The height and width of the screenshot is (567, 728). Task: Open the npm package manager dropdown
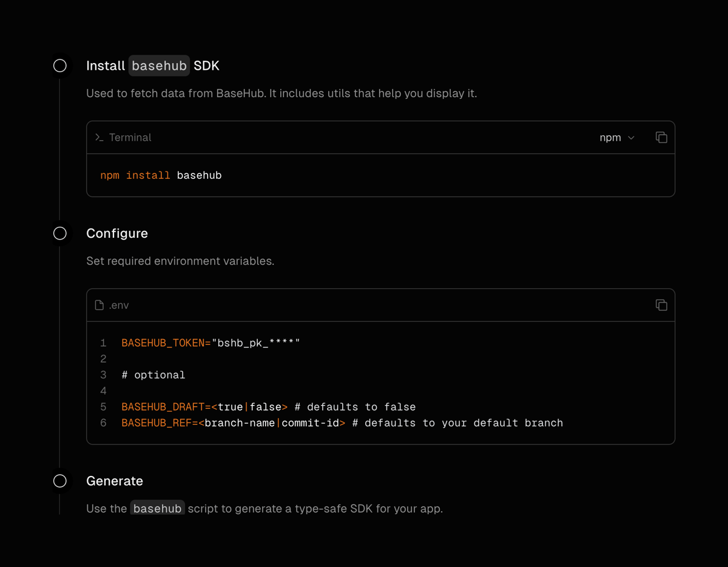pyautogui.click(x=617, y=137)
